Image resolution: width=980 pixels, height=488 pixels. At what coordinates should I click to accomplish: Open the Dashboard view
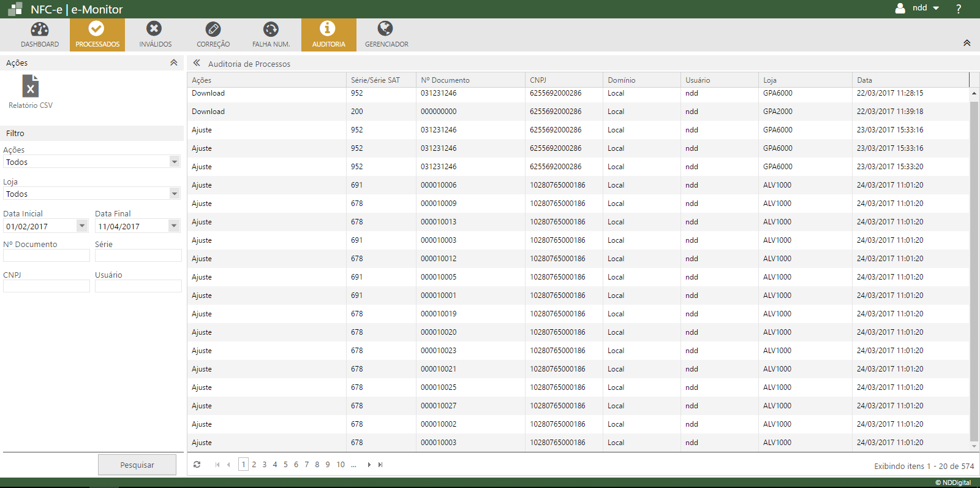40,35
